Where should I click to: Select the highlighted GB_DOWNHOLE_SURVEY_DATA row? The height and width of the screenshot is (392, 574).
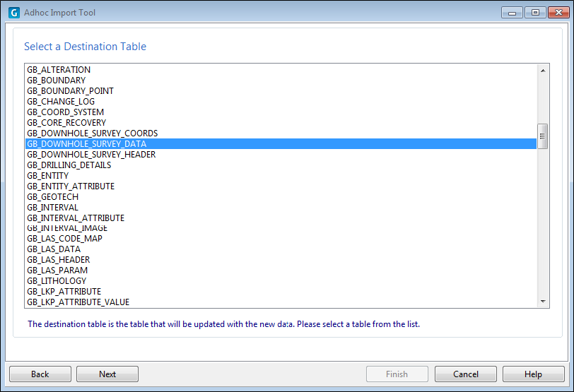(x=281, y=143)
